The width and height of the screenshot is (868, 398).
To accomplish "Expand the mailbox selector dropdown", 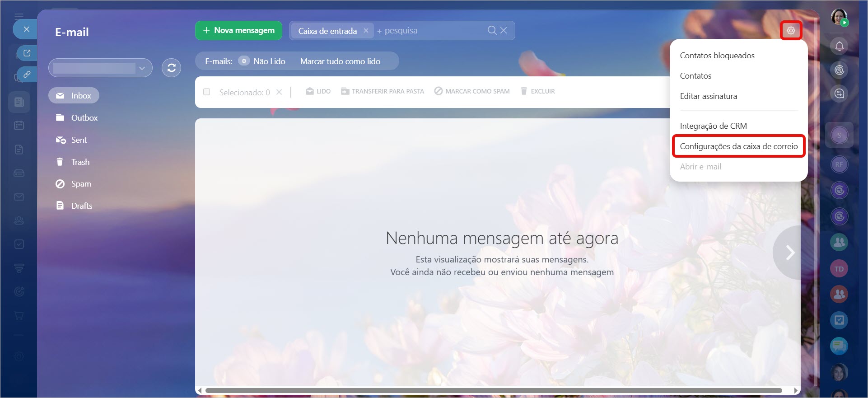I will coord(142,68).
